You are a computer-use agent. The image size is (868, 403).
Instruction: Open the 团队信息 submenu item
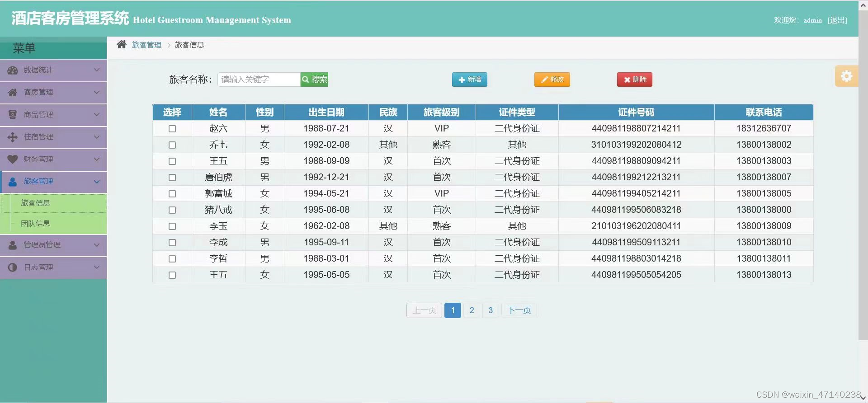click(x=53, y=224)
